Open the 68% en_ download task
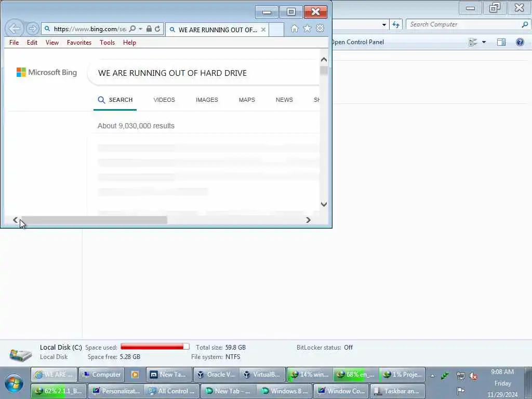Screen dimensions: 532x399 click(x=356, y=375)
